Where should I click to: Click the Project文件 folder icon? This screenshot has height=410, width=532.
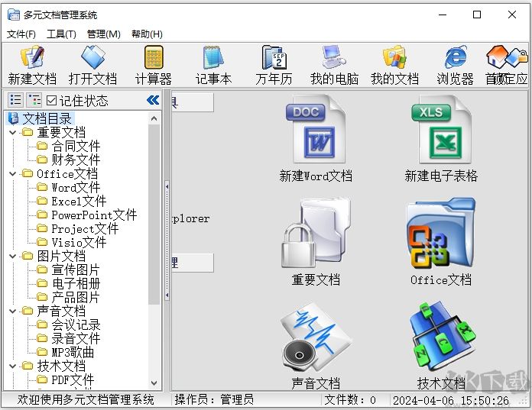[42, 229]
